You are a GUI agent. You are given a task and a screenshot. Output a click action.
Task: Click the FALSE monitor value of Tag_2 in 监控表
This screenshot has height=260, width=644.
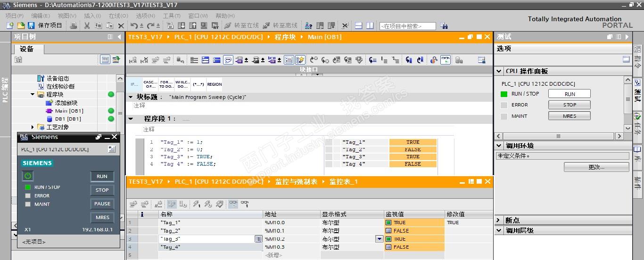point(414,231)
